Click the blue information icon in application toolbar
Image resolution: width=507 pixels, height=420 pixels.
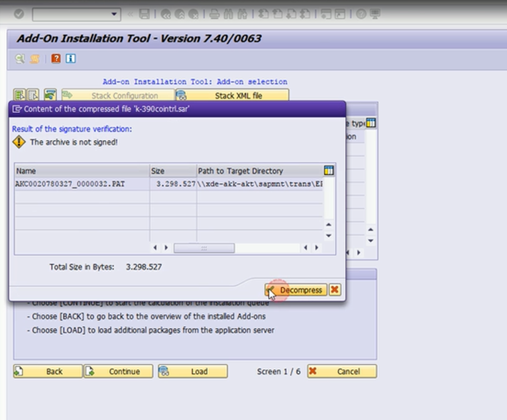[x=70, y=59]
